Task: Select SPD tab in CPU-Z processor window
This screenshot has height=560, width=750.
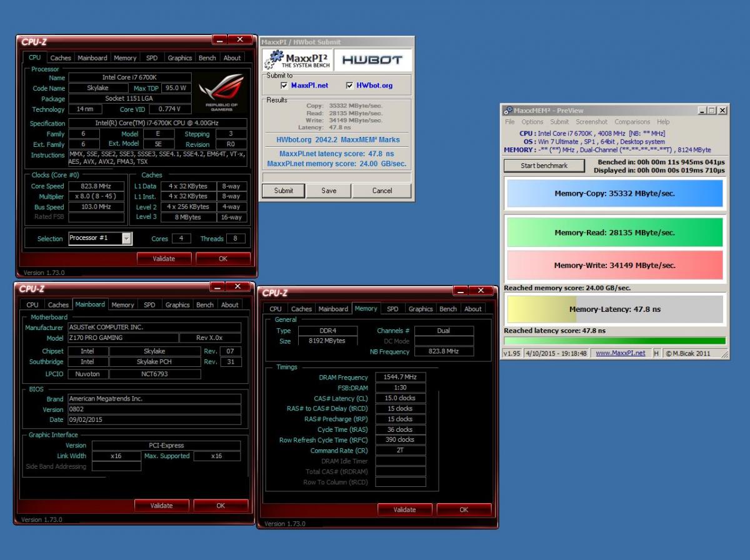Action: click(x=152, y=58)
